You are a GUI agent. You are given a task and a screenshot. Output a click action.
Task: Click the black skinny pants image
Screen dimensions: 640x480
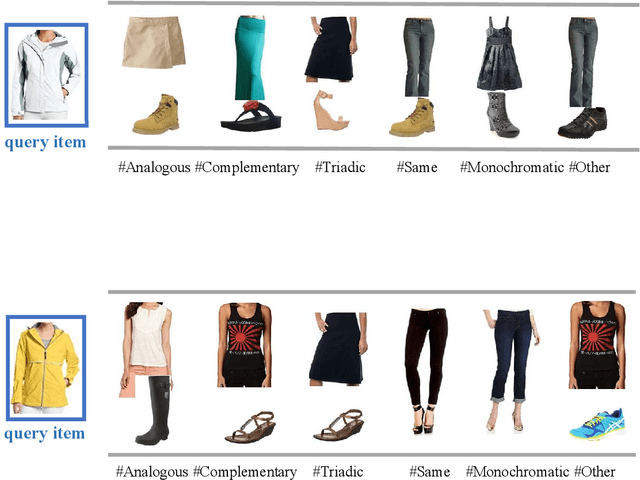(425, 371)
